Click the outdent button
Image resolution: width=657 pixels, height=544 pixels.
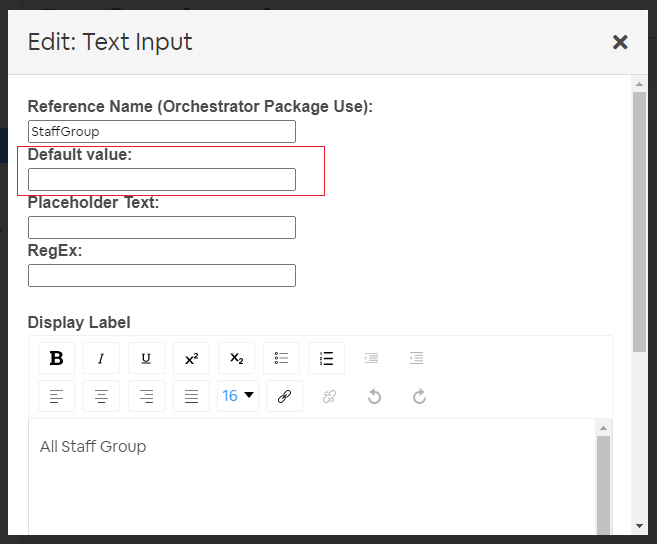tap(416, 358)
